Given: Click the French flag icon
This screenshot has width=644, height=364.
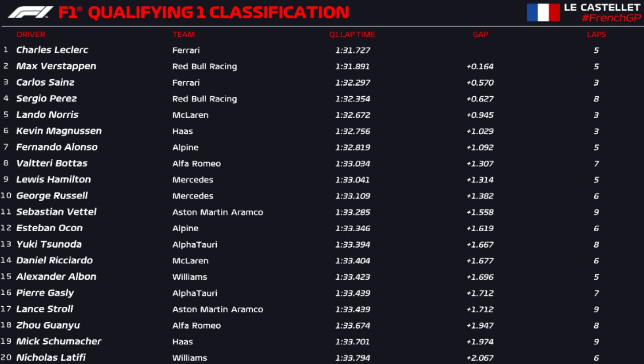Looking at the screenshot, I should click(x=543, y=12).
